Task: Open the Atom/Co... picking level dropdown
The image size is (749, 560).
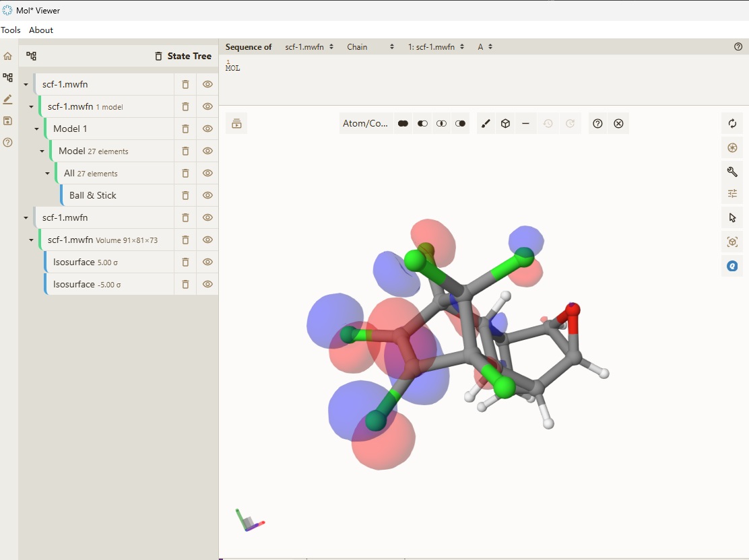Action: click(365, 124)
